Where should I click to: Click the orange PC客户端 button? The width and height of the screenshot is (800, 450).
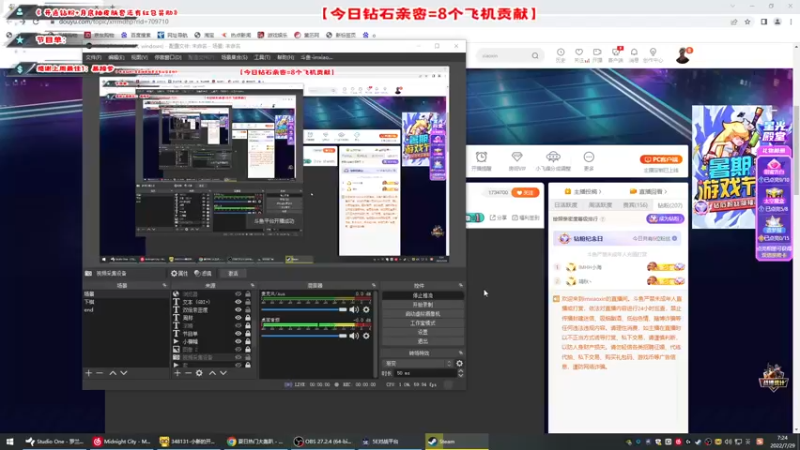pos(661,160)
